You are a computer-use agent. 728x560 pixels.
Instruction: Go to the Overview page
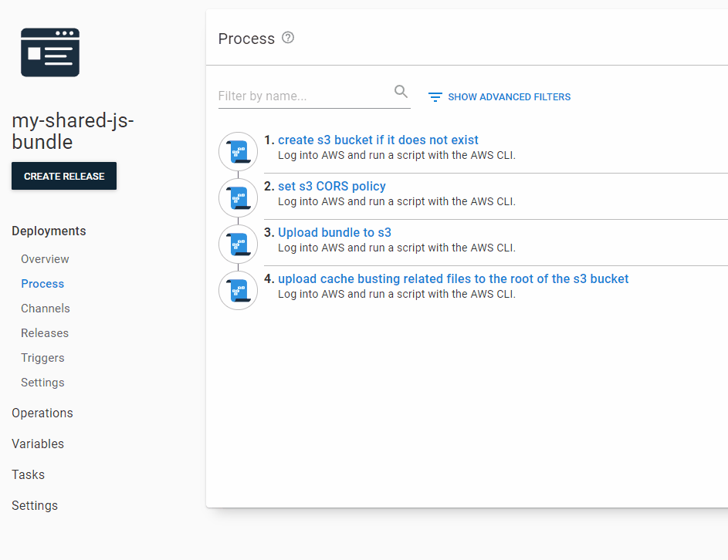[45, 259]
